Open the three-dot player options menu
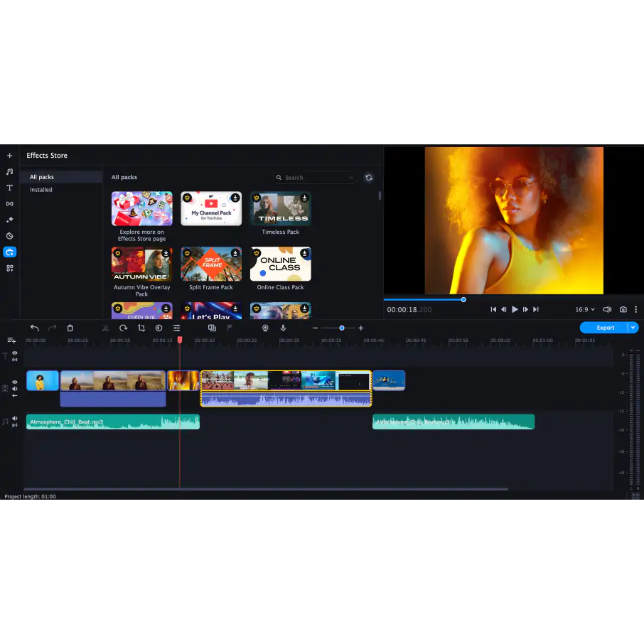This screenshot has height=644, width=644. [635, 309]
